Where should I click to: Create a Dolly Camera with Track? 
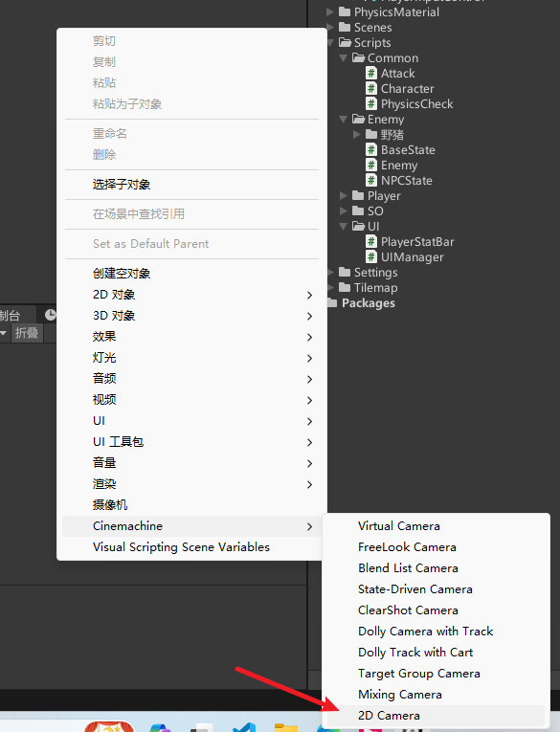(x=437, y=632)
